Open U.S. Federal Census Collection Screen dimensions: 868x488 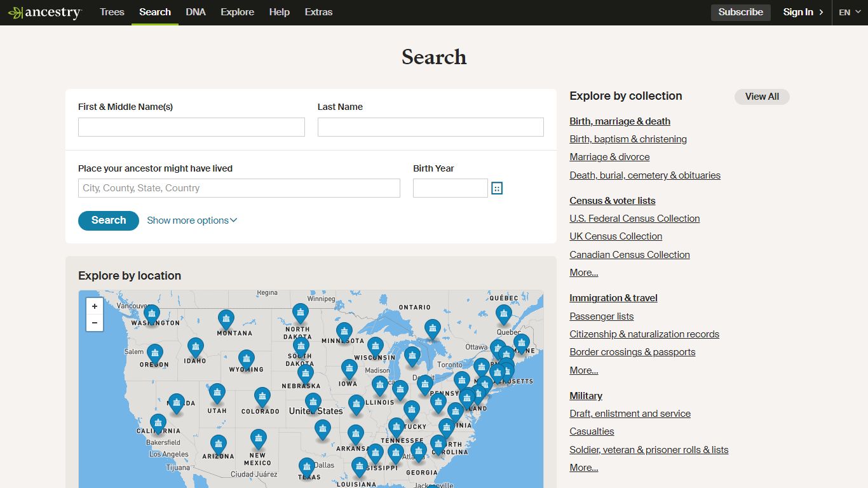click(635, 219)
